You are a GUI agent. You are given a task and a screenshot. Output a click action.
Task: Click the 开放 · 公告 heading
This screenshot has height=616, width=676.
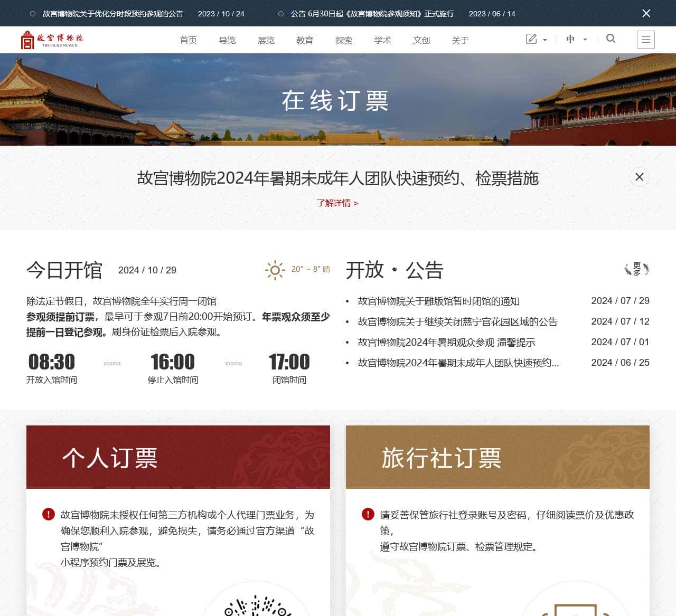click(x=395, y=270)
